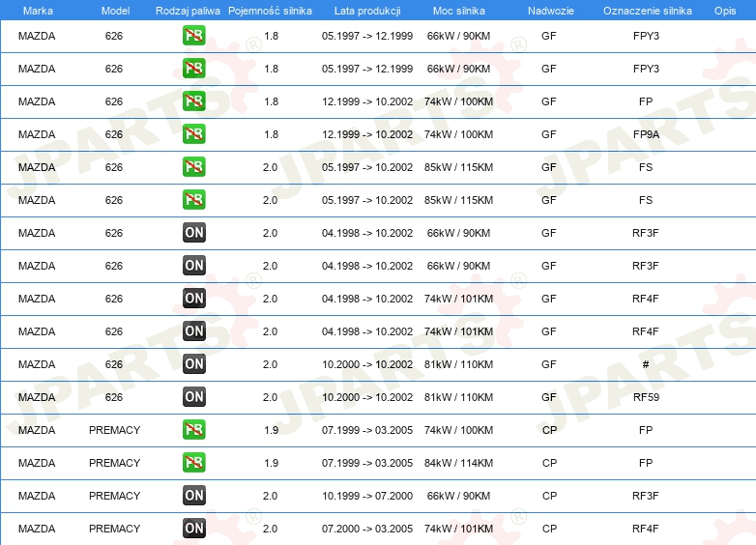Select model 626 in the RF59 row

point(114,397)
